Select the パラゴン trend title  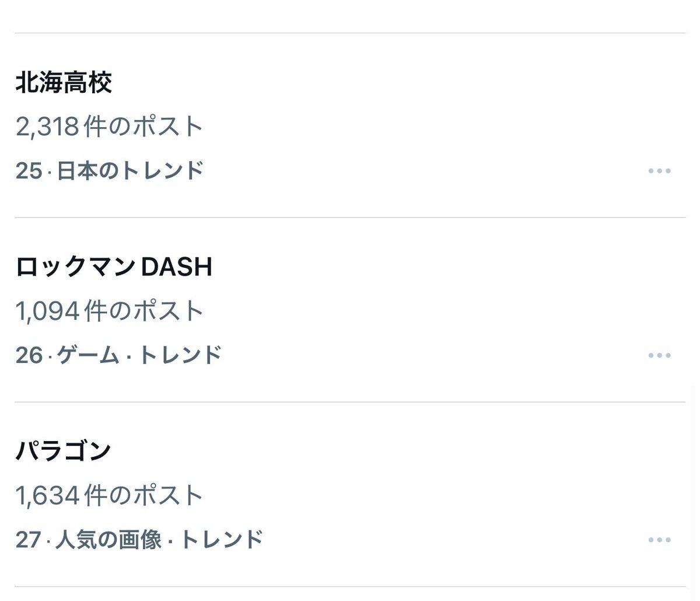pos(63,451)
